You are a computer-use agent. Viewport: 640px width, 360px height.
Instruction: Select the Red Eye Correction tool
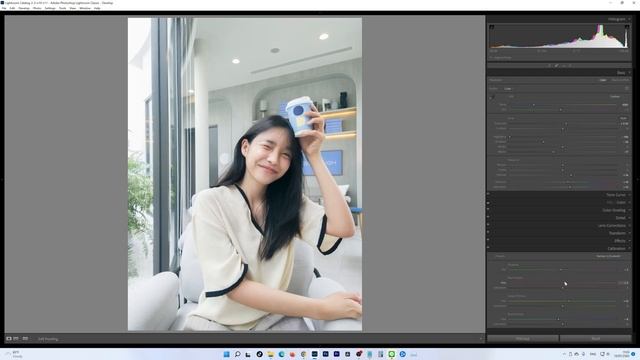coord(564,65)
